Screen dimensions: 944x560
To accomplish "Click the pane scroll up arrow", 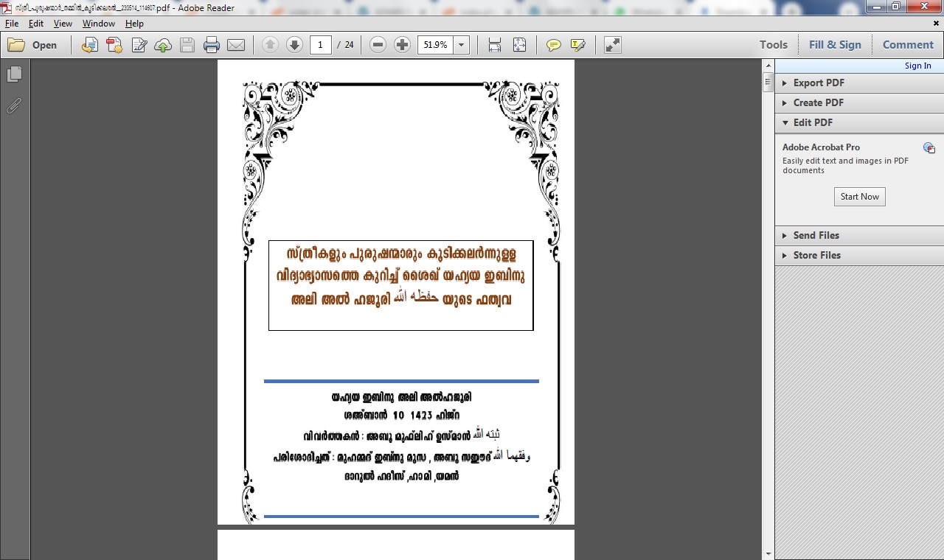I will tap(768, 66).
